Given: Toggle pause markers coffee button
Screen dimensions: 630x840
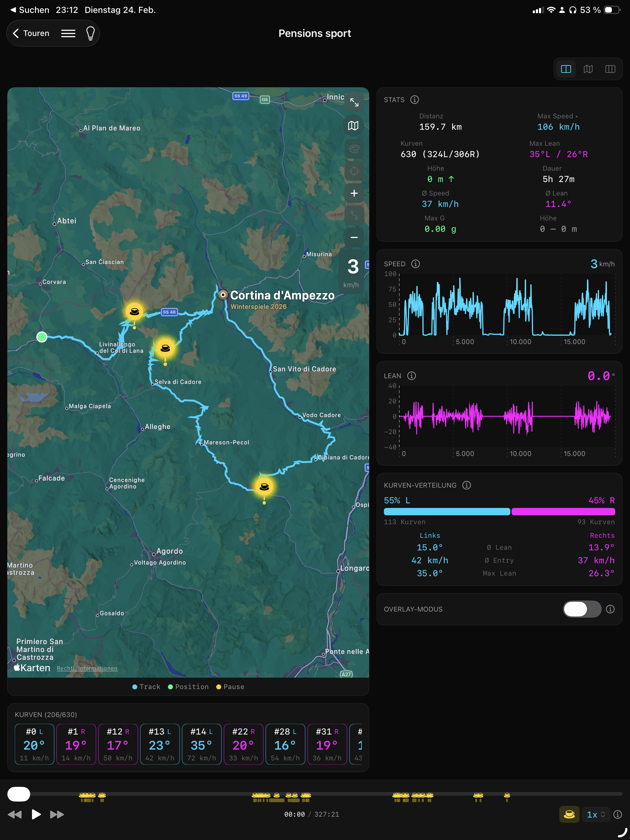Looking at the screenshot, I should (569, 814).
